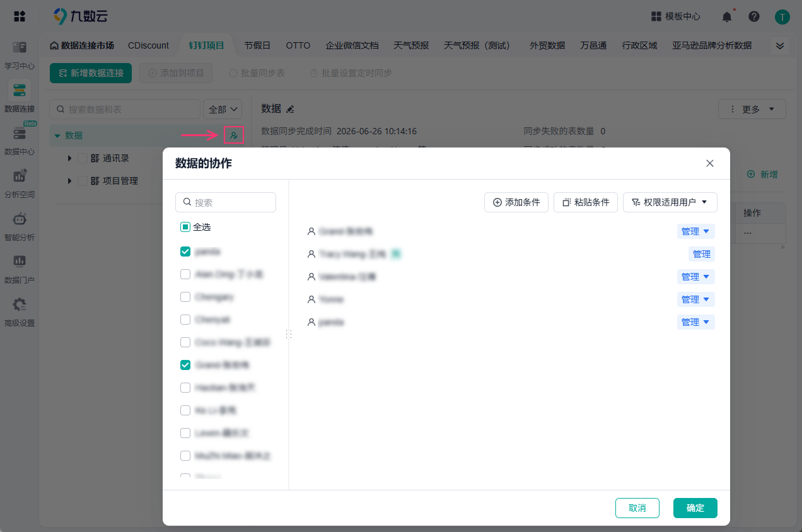The width and height of the screenshot is (802, 532).
Task: Go to 学习中心 in sidebar
Action: 20,55
